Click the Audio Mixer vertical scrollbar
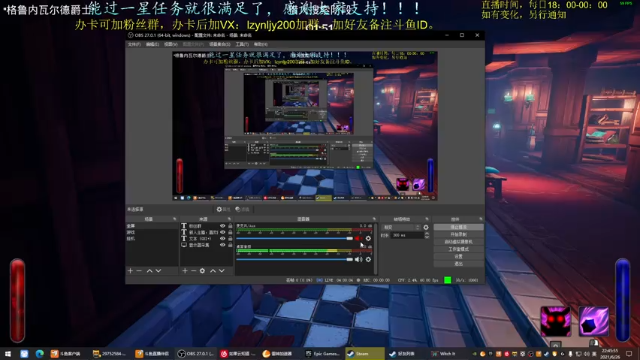 pos(375,248)
